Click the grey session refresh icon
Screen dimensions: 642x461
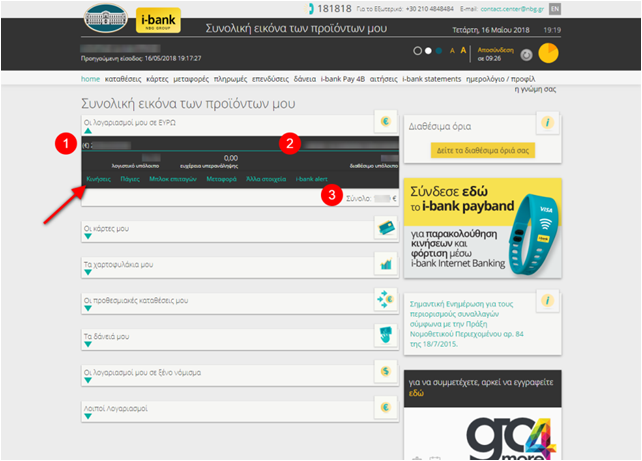tap(526, 54)
